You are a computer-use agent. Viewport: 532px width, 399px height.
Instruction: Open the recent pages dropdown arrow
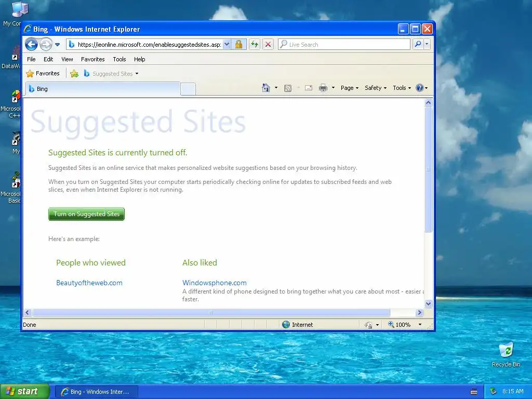[x=57, y=45]
